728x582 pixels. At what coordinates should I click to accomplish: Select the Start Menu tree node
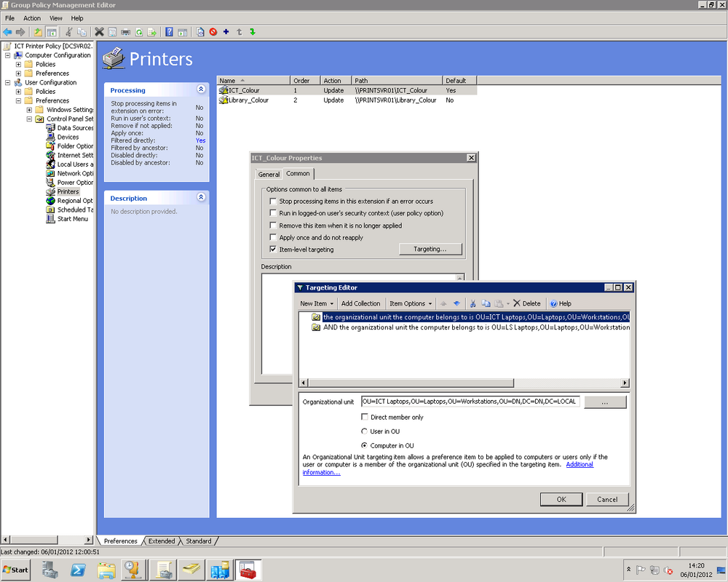[72, 219]
